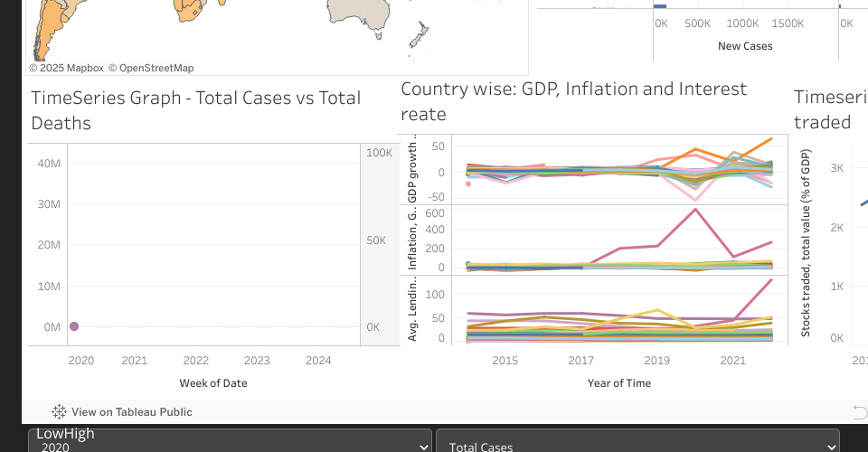
Task: Expand the 2020 year dropdown
Action: [231, 445]
